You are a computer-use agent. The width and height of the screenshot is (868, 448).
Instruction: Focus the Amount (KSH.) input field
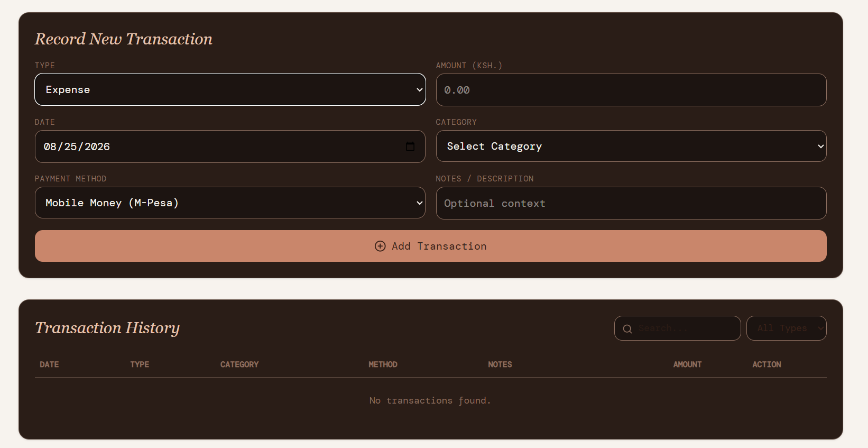pyautogui.click(x=631, y=90)
